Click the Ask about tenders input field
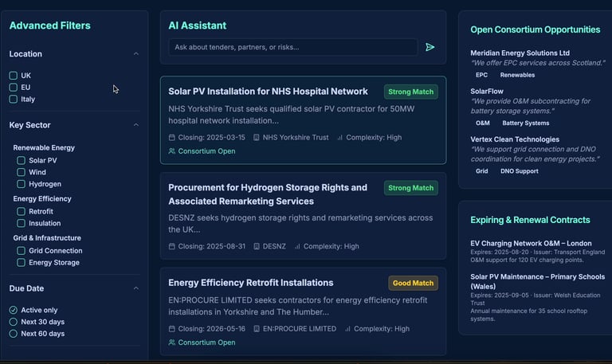Image resolution: width=612 pixels, height=364 pixels. [293, 47]
